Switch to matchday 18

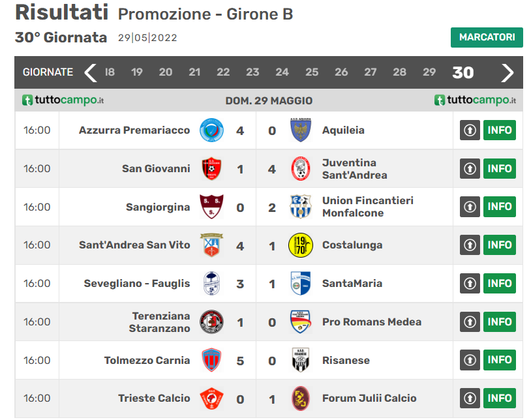click(x=110, y=72)
